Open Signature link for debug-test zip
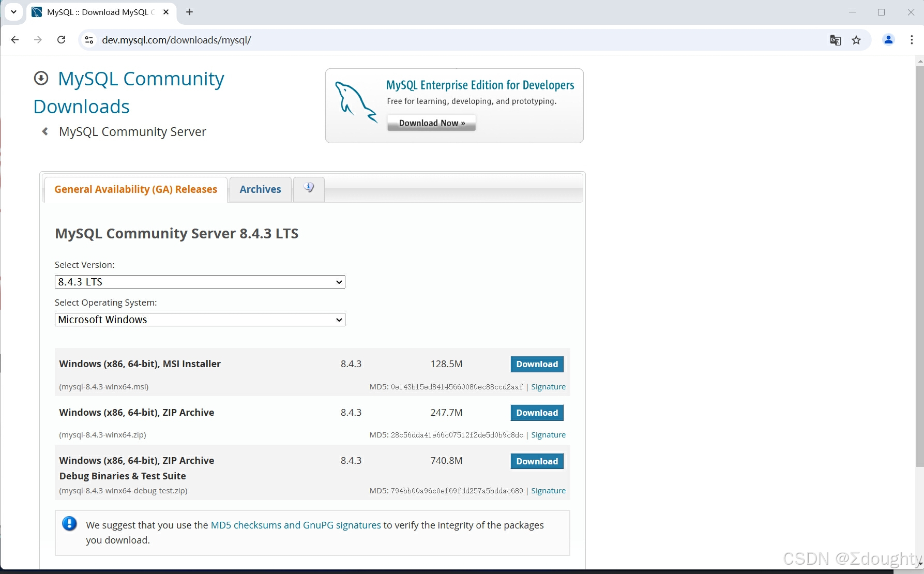Image resolution: width=924 pixels, height=574 pixels. click(x=548, y=491)
